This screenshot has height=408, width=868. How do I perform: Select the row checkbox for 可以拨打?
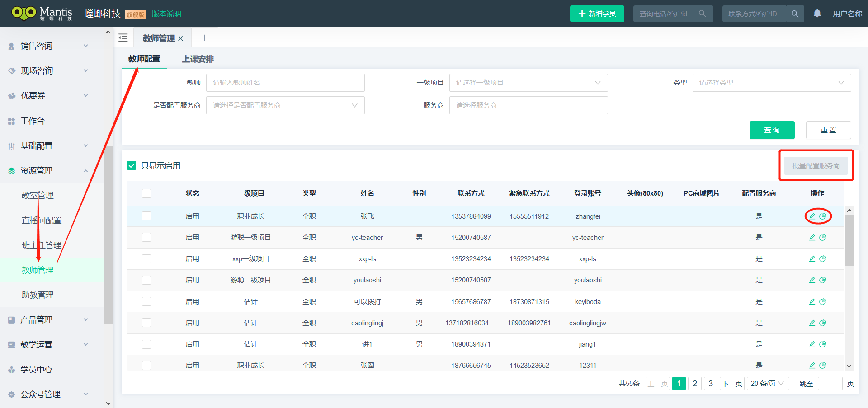pyautogui.click(x=146, y=302)
